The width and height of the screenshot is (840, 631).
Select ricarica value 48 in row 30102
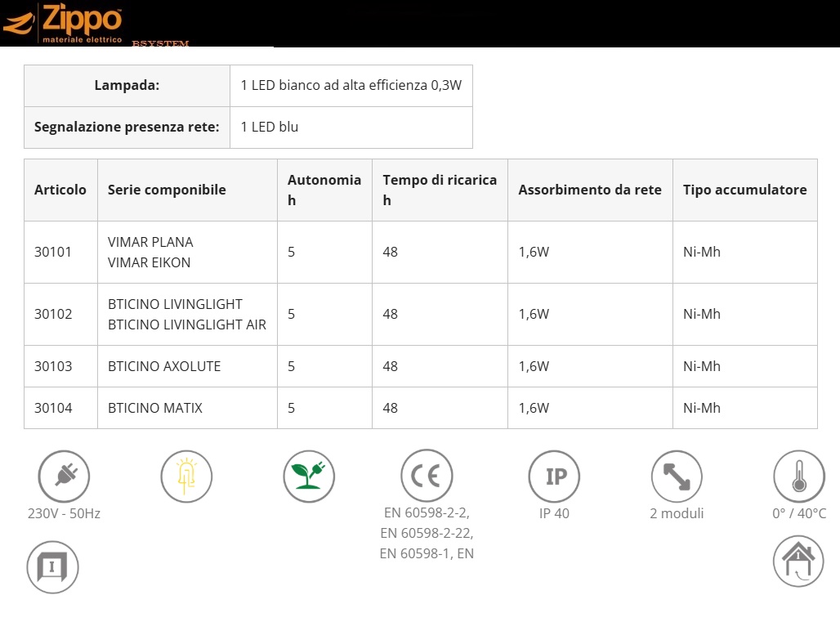[390, 314]
